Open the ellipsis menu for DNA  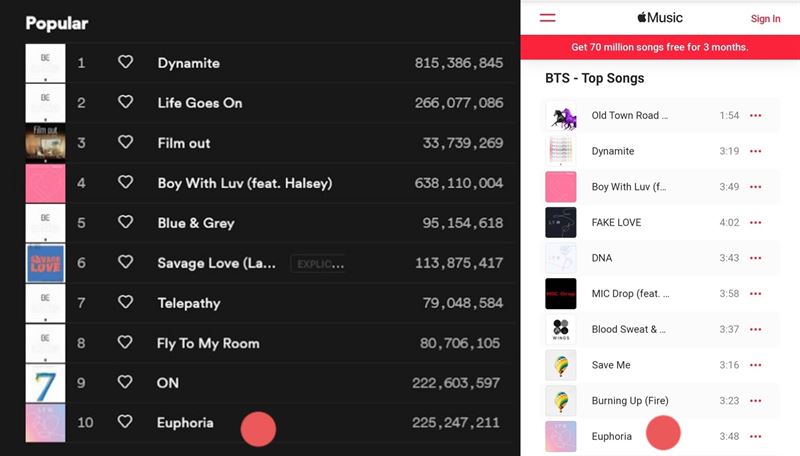[x=756, y=258]
